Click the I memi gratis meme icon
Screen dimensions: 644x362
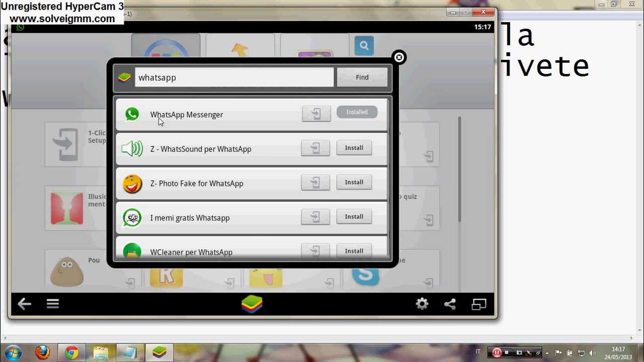pyautogui.click(x=132, y=218)
